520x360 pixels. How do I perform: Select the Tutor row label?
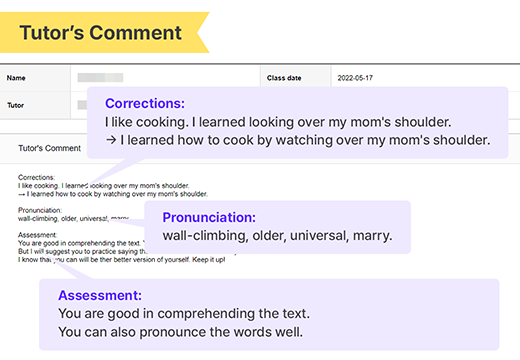[16, 105]
